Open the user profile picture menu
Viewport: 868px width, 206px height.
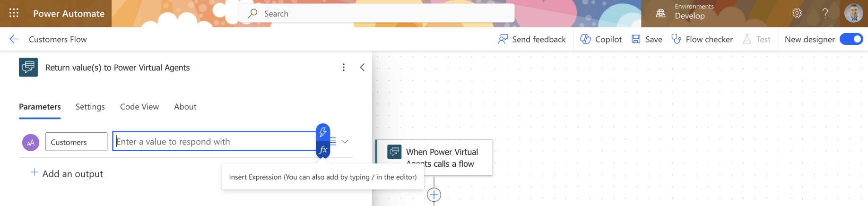(x=853, y=13)
